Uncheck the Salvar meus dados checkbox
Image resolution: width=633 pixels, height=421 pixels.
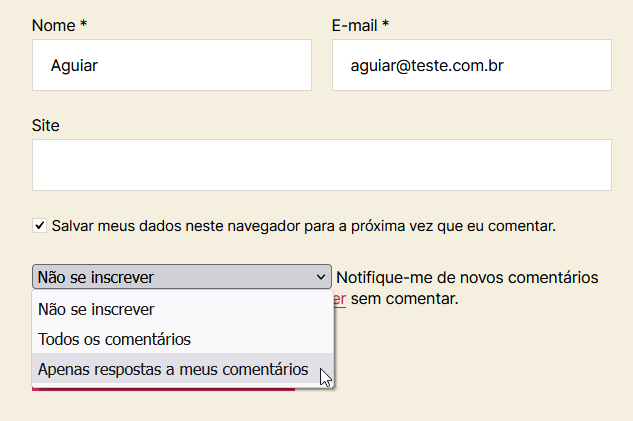[39, 226]
